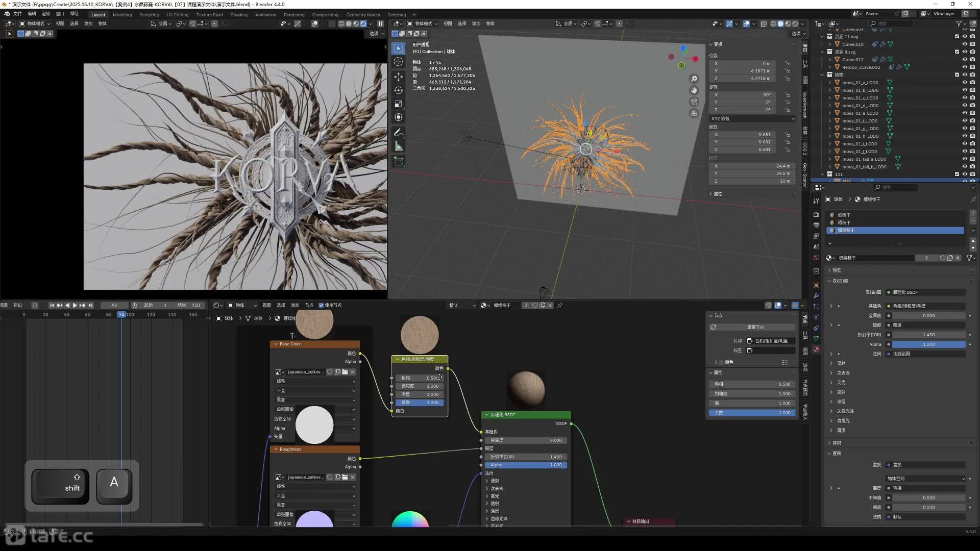Hide Retopo_Curve.002 in viewport

coord(965,67)
